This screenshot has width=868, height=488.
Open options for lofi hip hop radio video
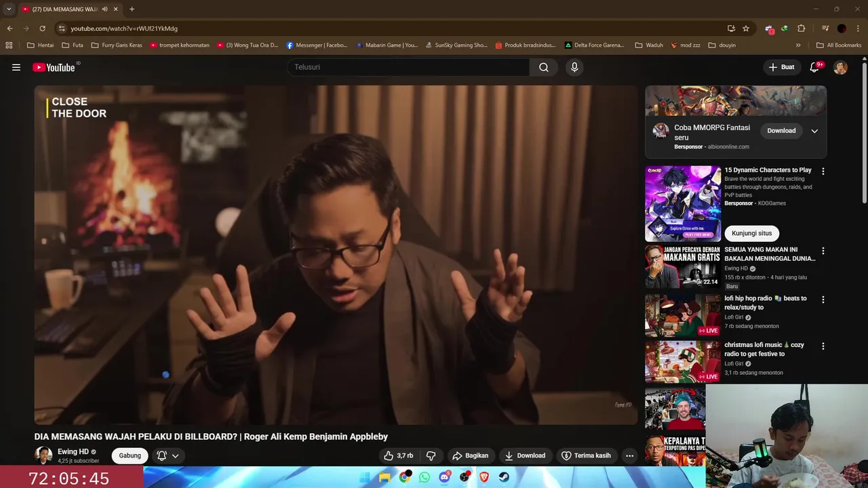click(x=823, y=300)
